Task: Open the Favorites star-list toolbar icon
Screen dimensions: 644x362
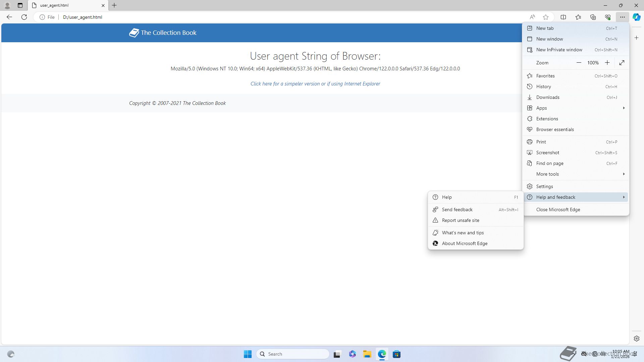Action: click(x=578, y=17)
